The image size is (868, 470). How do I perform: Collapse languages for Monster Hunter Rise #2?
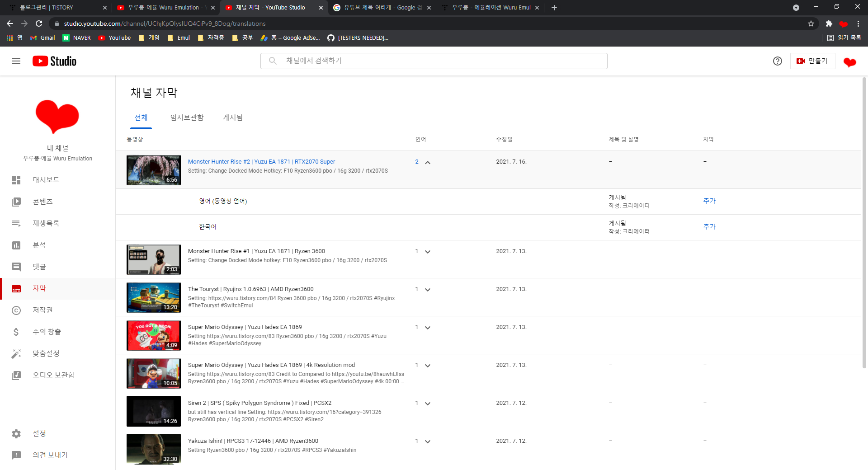point(428,162)
